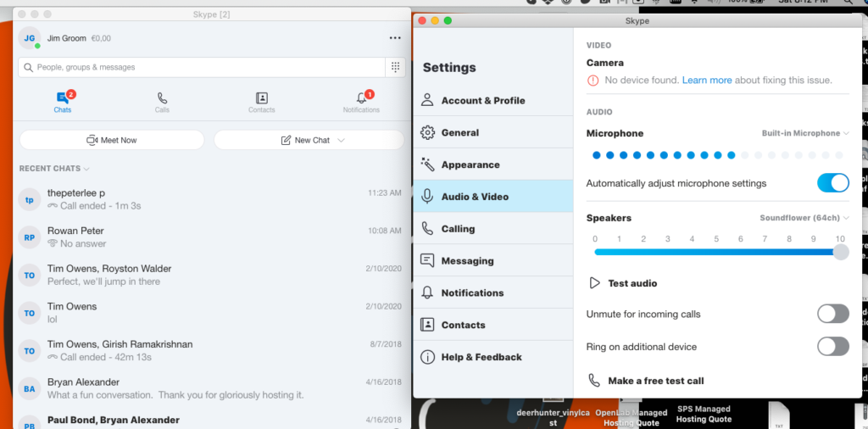
Task: Select Audio & Video settings
Action: pos(493,197)
